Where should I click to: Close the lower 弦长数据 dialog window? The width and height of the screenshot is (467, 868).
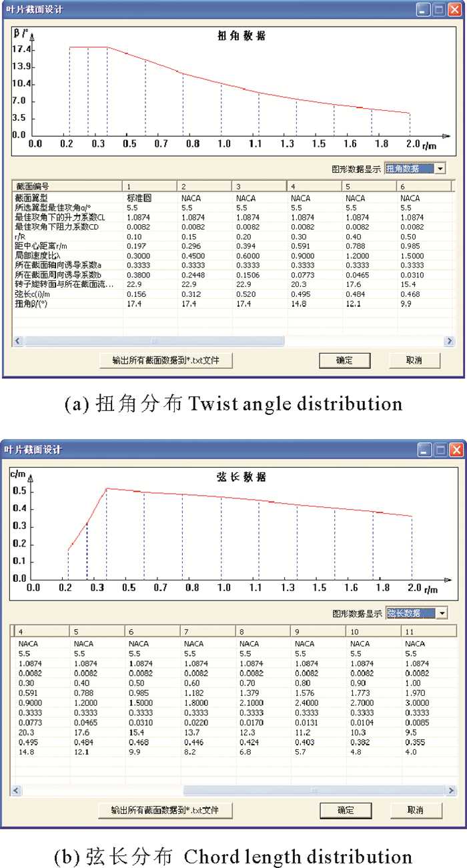click(456, 450)
